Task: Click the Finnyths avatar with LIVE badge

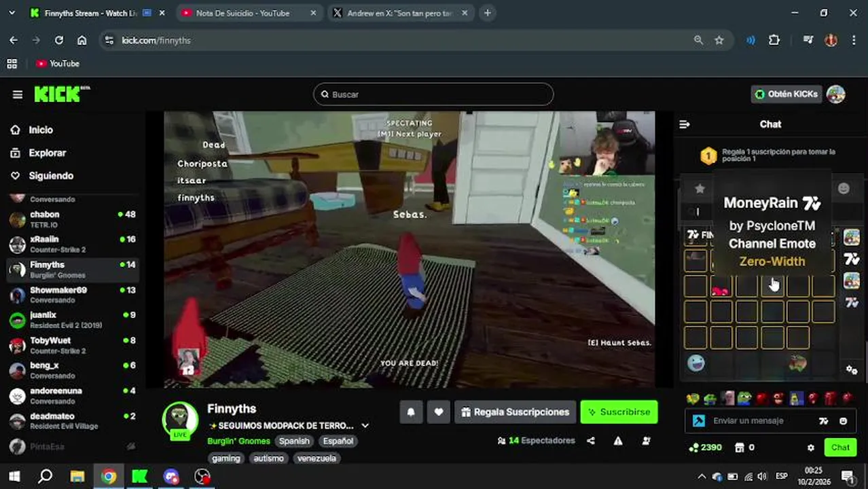Action: click(180, 420)
